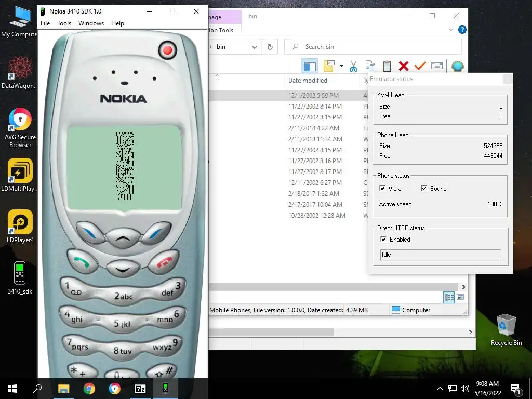Open the emulator Help menu
The height and width of the screenshot is (399, 532).
[x=117, y=23]
